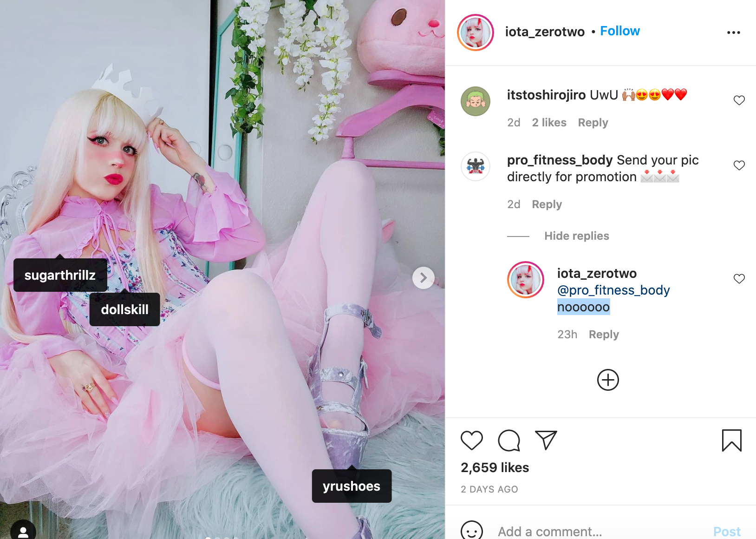Like itstoshirojiro's comment
Screen dimensions: 756x539
tap(739, 100)
